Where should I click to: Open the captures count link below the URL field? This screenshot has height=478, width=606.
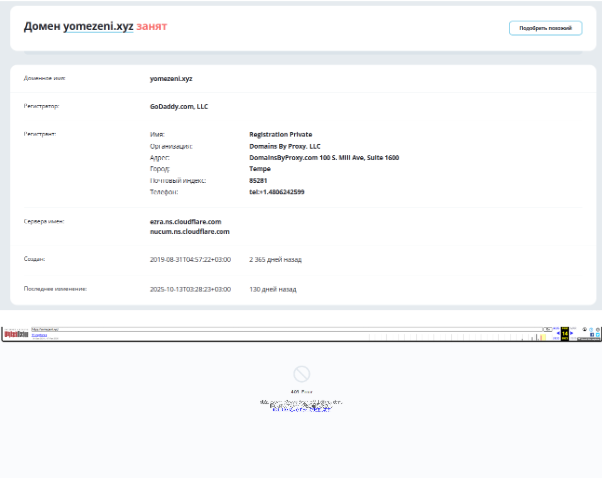39,335
